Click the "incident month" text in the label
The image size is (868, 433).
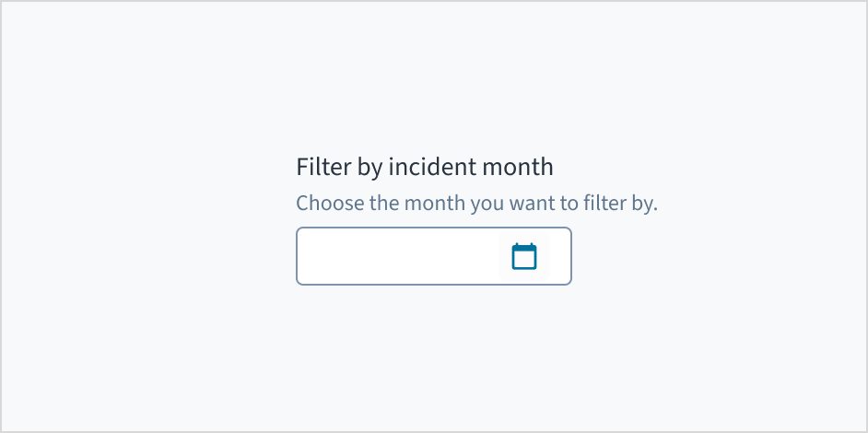tap(470, 167)
